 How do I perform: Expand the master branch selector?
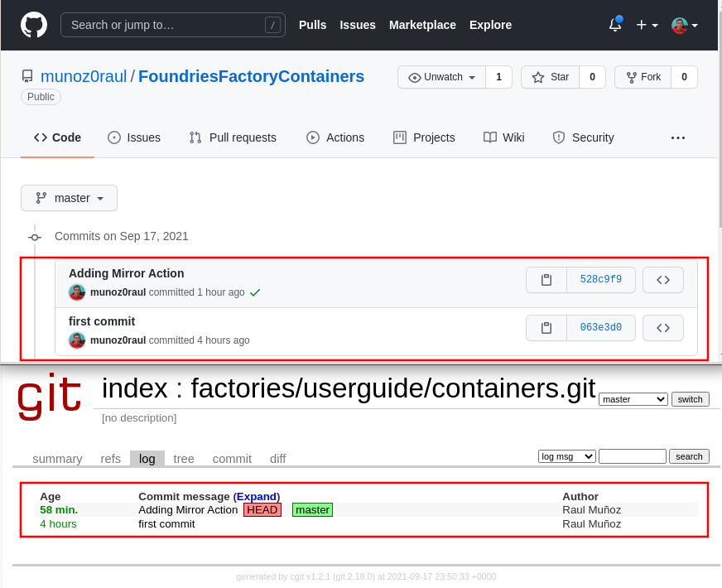(x=70, y=198)
